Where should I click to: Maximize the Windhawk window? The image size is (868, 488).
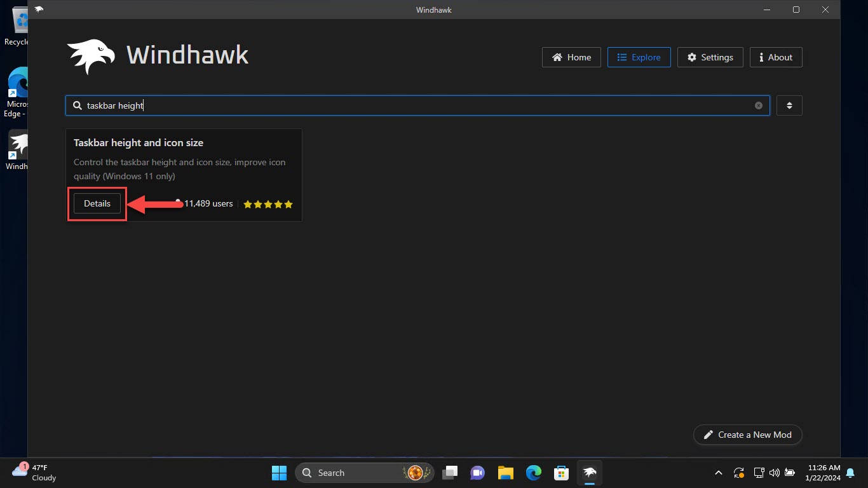[x=796, y=10]
